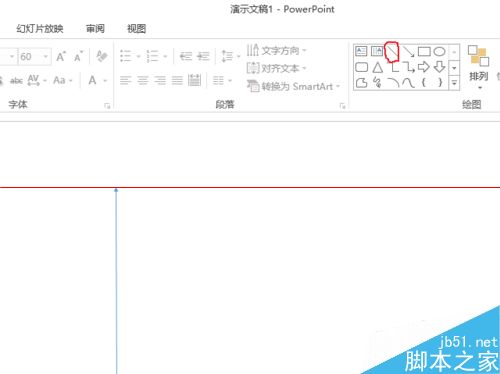Click the AV character spacing icon
Viewport: 500px width, 374px height.
pyautogui.click(x=33, y=80)
